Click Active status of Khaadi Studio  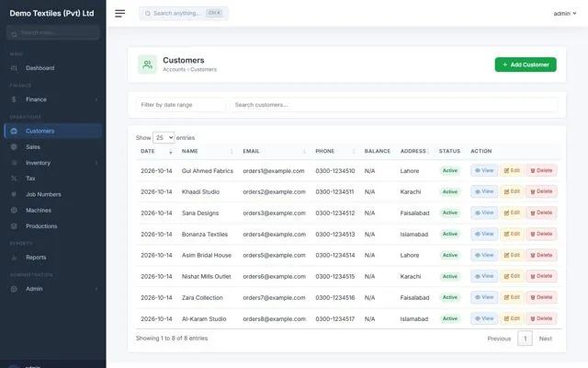[x=449, y=191]
